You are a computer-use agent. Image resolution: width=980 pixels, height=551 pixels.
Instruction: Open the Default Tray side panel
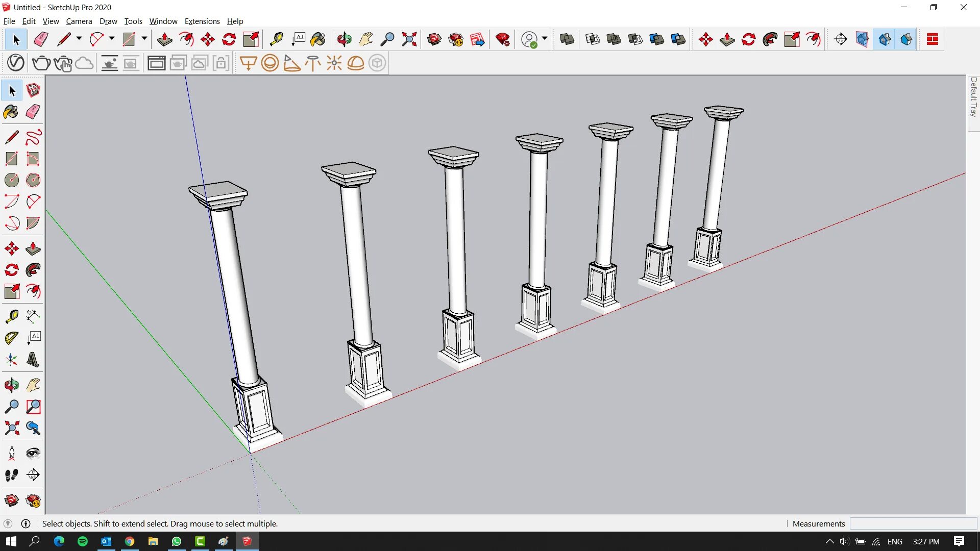tap(973, 97)
